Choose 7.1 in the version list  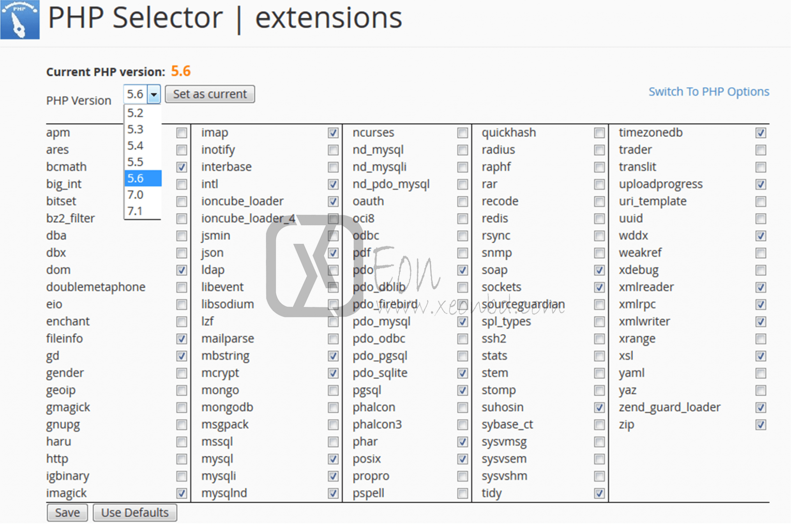[136, 211]
